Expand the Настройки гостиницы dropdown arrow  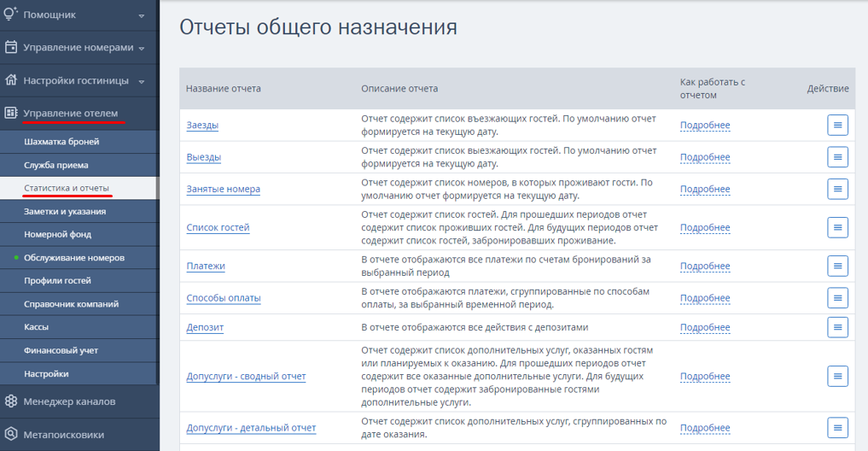(x=142, y=81)
